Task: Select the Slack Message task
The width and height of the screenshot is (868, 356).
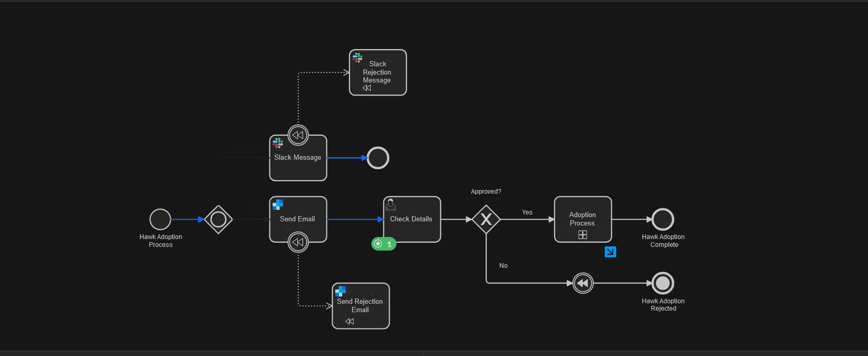Action: click(298, 158)
